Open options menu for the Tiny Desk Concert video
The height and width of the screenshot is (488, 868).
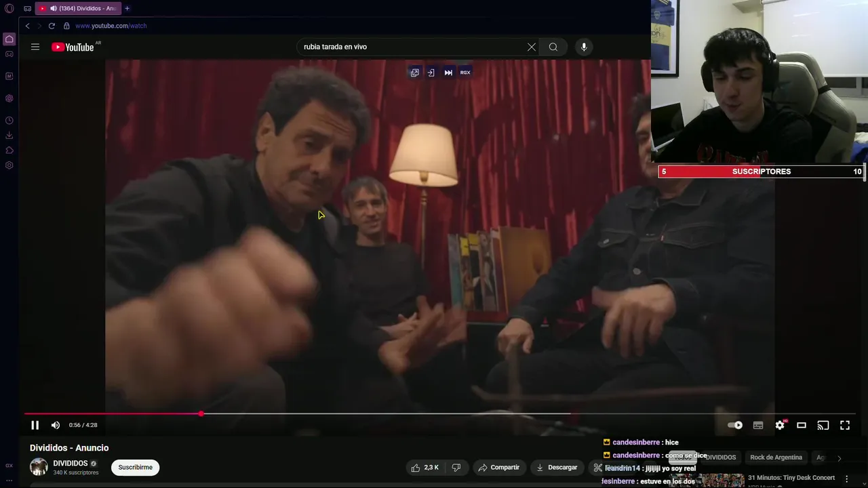click(x=846, y=479)
